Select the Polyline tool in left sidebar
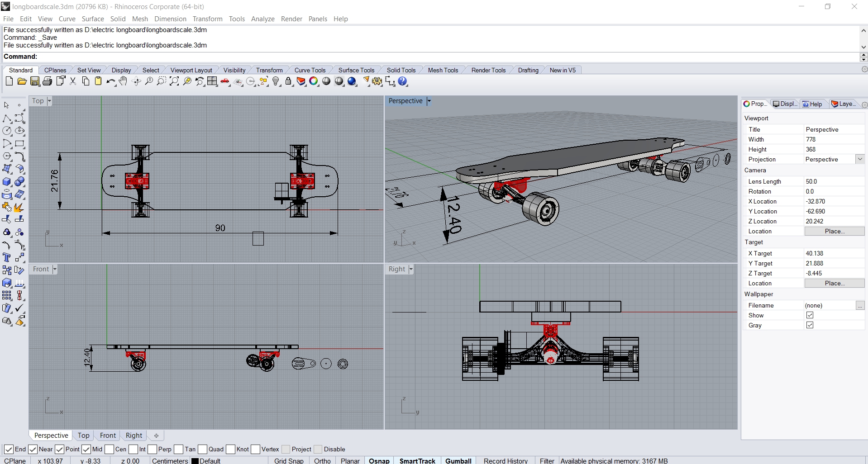The height and width of the screenshot is (464, 868). click(x=7, y=118)
